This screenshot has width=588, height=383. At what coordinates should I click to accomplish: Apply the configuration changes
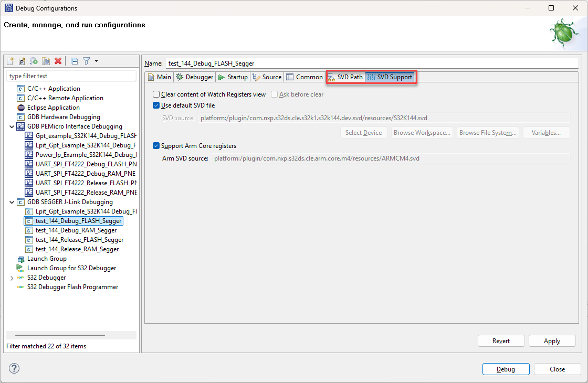[x=552, y=341]
